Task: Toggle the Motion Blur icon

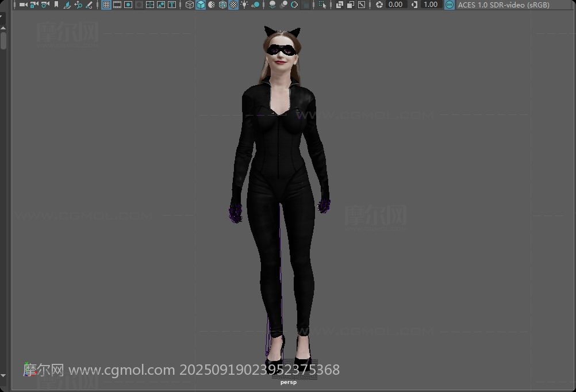Action: [x=283, y=5]
